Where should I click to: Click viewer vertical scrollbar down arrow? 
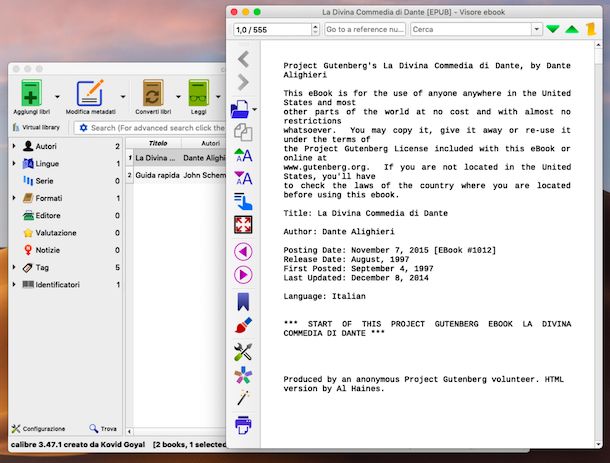point(598,444)
